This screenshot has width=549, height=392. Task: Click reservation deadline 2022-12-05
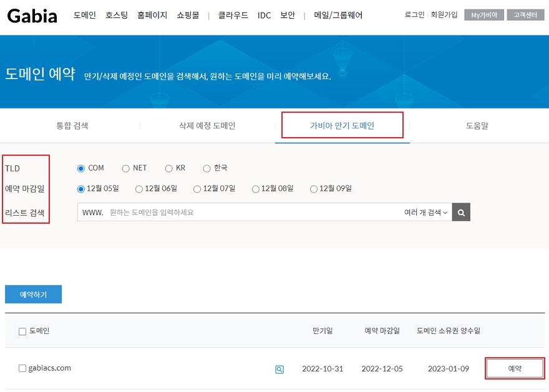pos(382,369)
